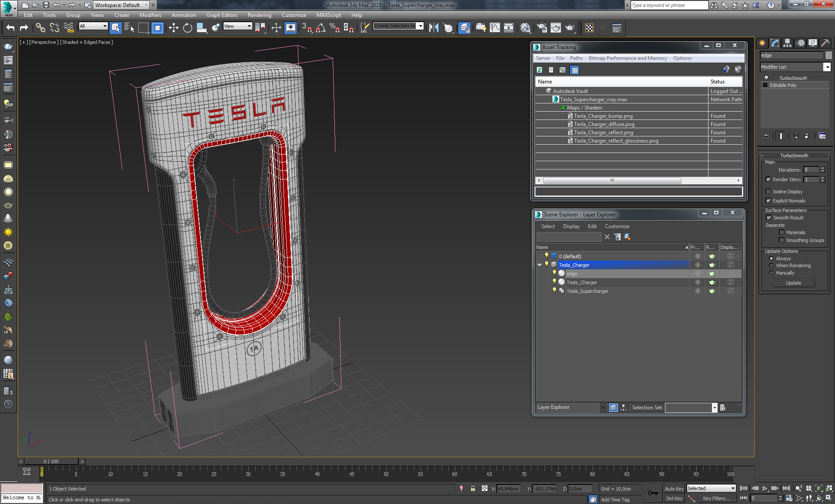Click the Set Key button

pyautogui.click(x=674, y=498)
